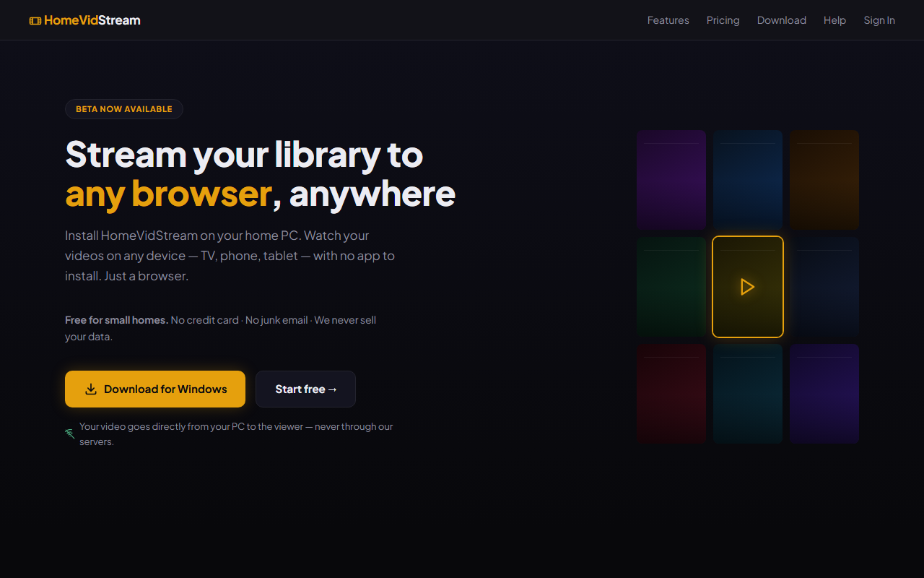
Task: Click the "Your video goes directly from your PC" note
Action: coord(236,434)
